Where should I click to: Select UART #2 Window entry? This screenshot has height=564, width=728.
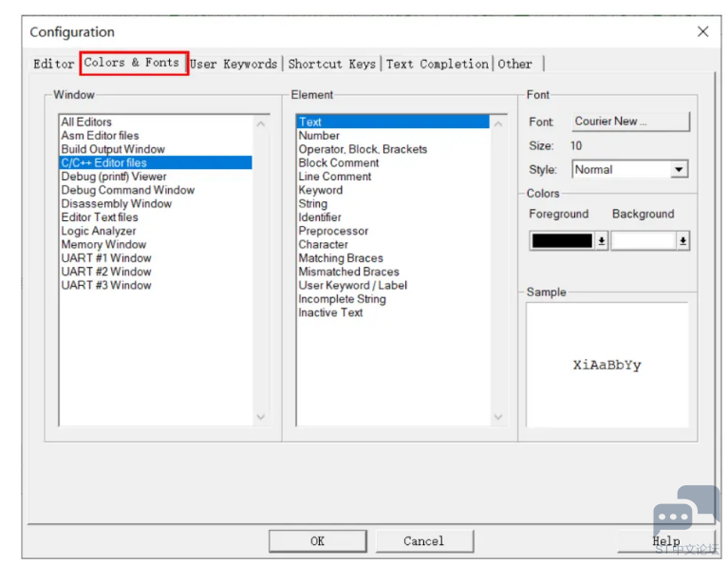coord(156,272)
